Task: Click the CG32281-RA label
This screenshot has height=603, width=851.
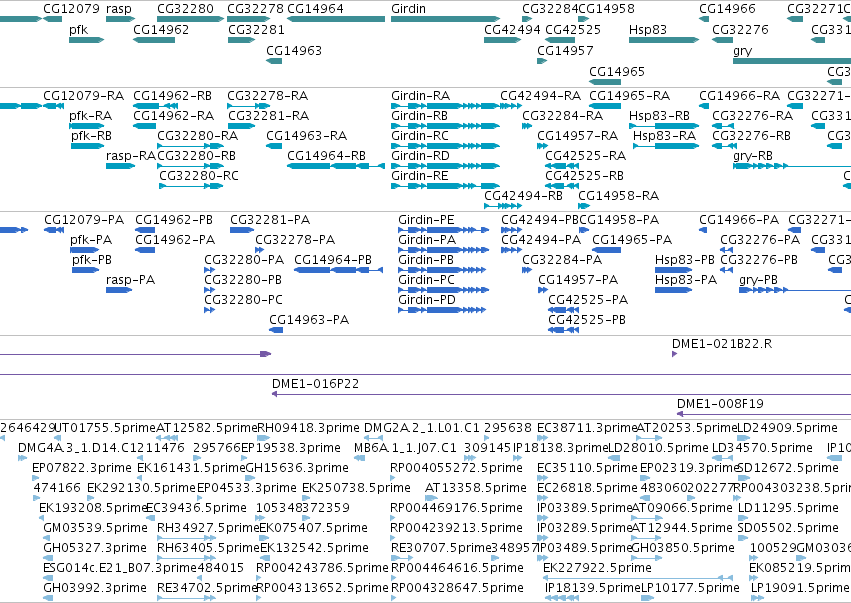Action: pyautogui.click(x=268, y=116)
